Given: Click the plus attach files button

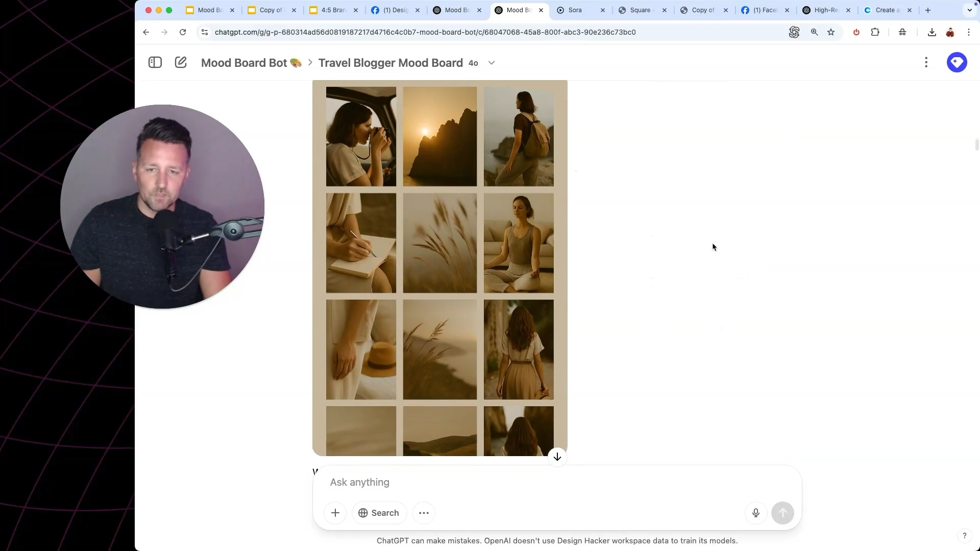Looking at the screenshot, I should (x=335, y=513).
